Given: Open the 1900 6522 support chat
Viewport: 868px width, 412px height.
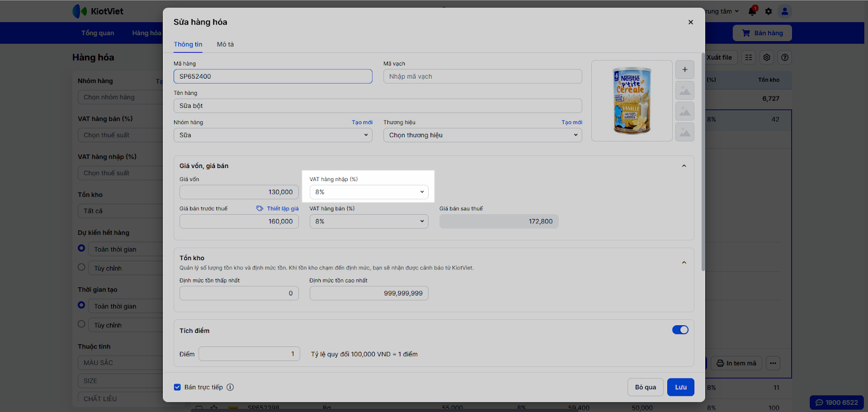Looking at the screenshot, I should [x=837, y=402].
